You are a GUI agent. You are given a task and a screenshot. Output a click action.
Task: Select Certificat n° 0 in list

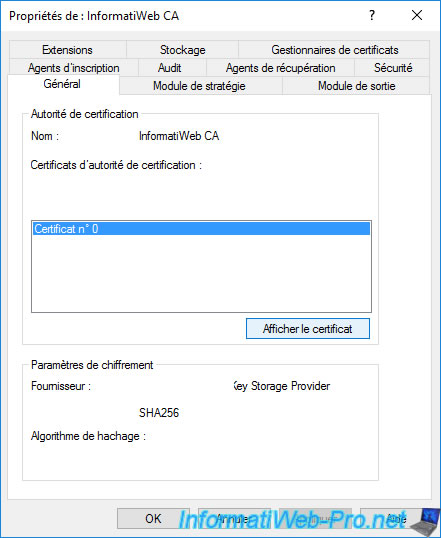(201, 229)
